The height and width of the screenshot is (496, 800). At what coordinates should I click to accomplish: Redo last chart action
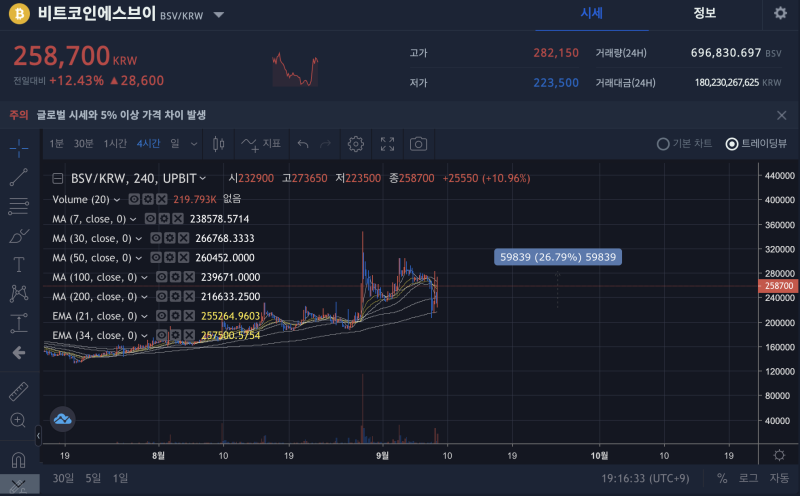pos(326,144)
